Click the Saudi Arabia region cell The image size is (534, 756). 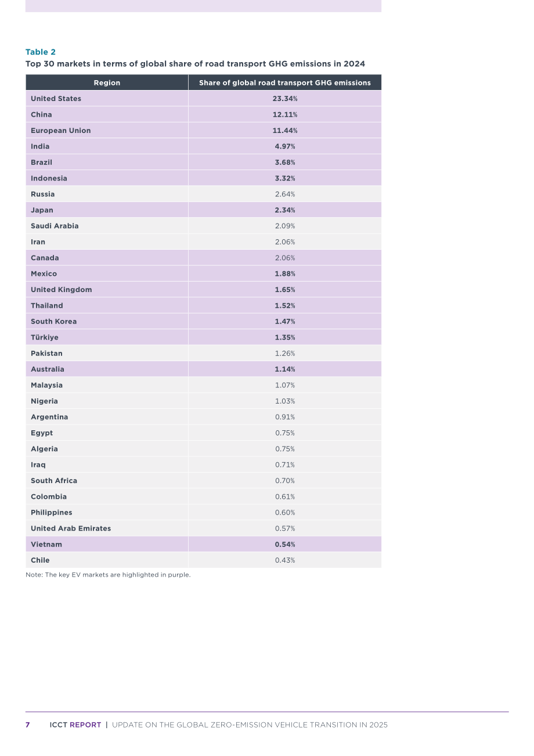[x=107, y=226]
